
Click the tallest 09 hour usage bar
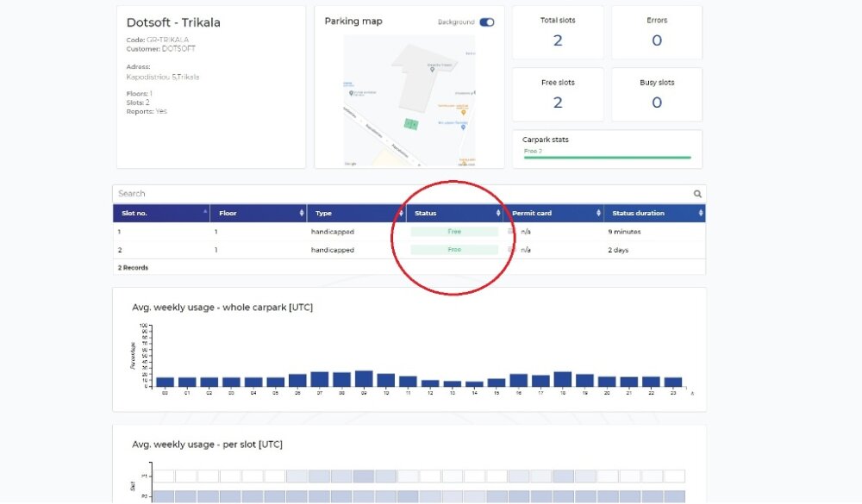point(364,379)
